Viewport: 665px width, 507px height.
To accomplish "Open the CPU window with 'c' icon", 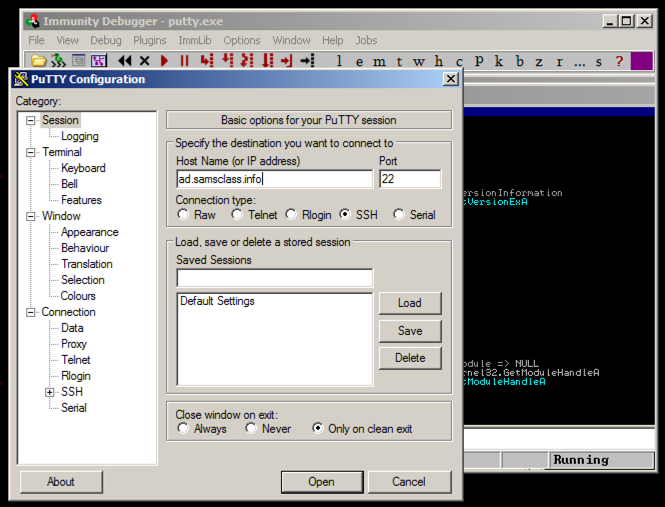I will coord(459,62).
